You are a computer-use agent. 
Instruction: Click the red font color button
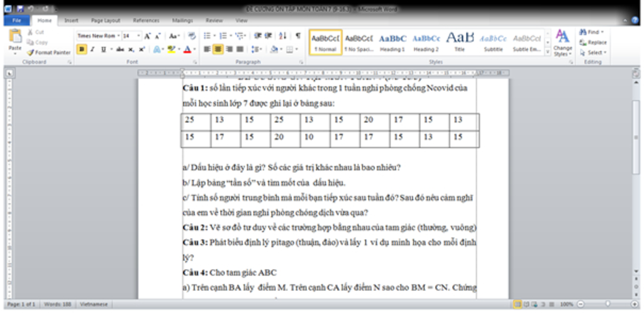(187, 49)
